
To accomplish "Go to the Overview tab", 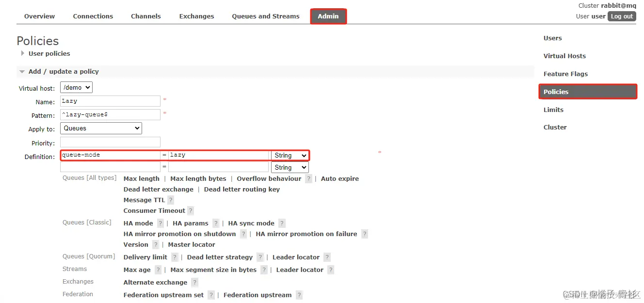I will pos(39,16).
